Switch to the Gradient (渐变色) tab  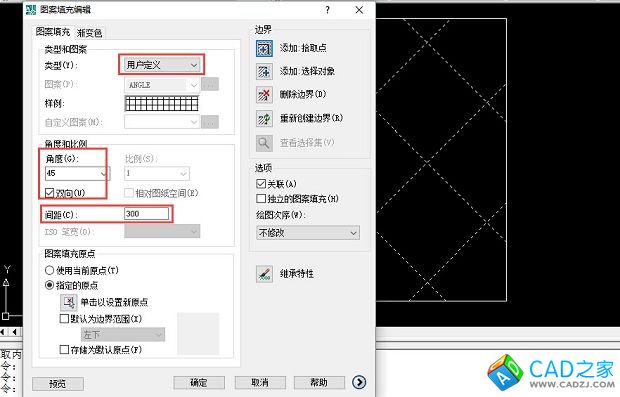coord(90,33)
